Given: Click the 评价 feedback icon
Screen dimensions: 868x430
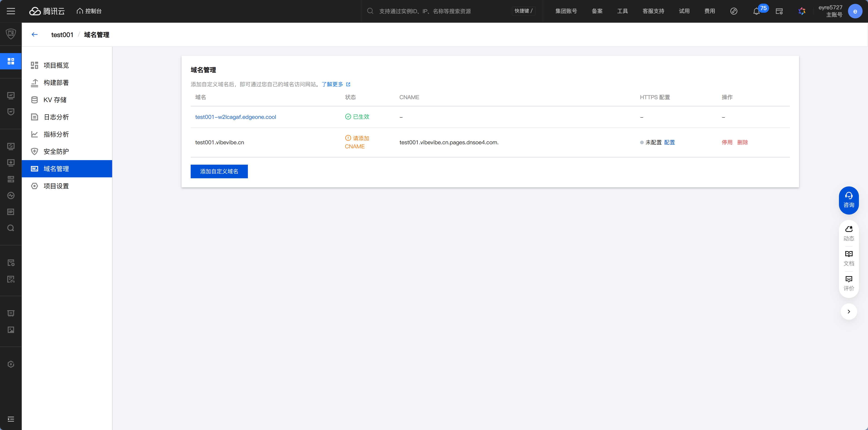Looking at the screenshot, I should [848, 283].
